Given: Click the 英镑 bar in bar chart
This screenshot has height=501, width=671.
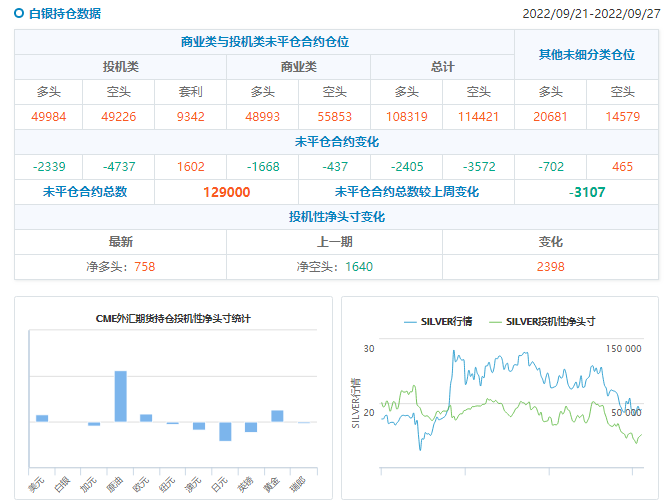Looking at the screenshot, I should tap(251, 427).
